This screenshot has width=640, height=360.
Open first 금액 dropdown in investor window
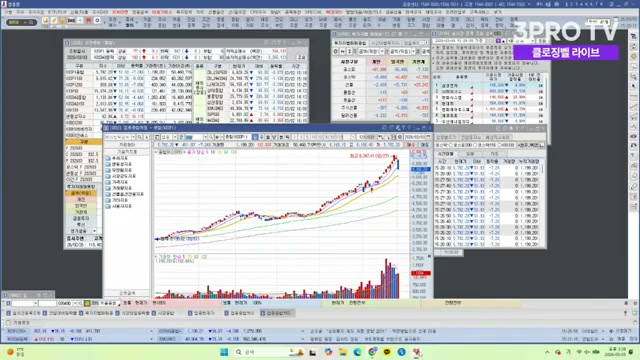(x=382, y=51)
